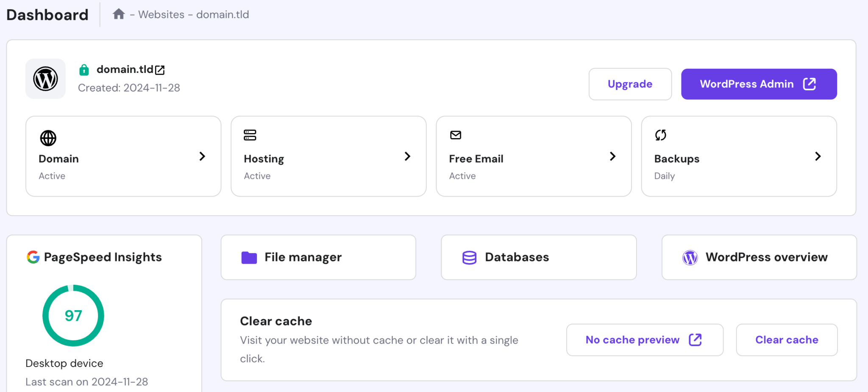Expand the Hosting card with its chevron
Viewport: 868px width, 392px height.
(407, 156)
